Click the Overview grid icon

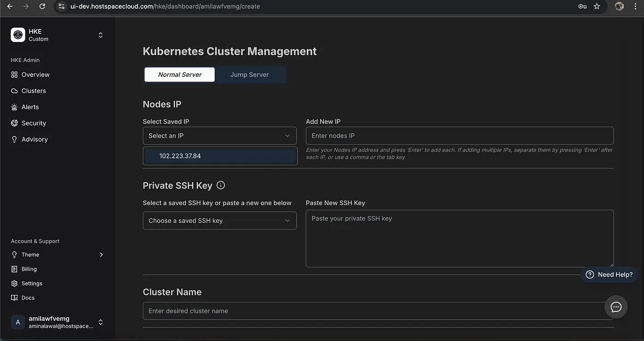pyautogui.click(x=14, y=75)
